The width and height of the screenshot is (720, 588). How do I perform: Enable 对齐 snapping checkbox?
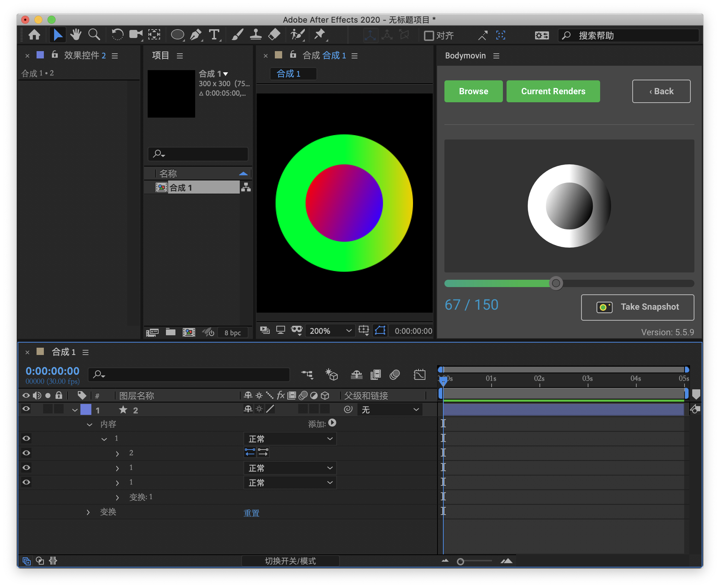[x=428, y=35]
